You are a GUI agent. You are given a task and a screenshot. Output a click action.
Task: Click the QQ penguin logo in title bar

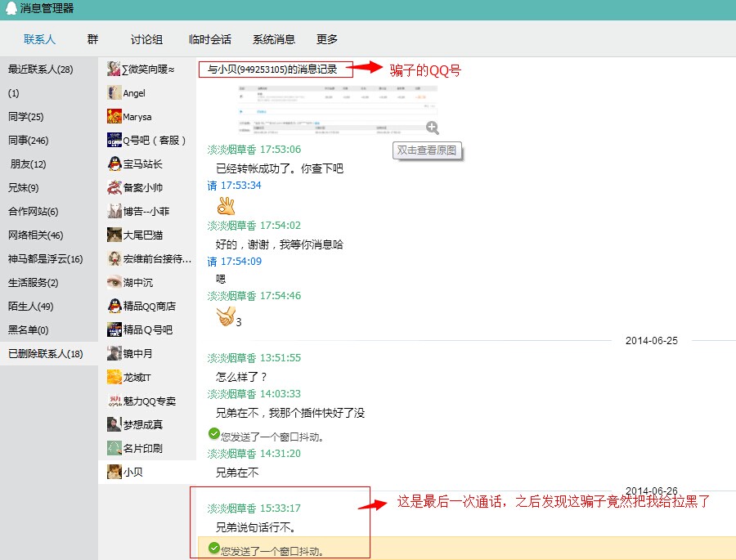click(11, 8)
